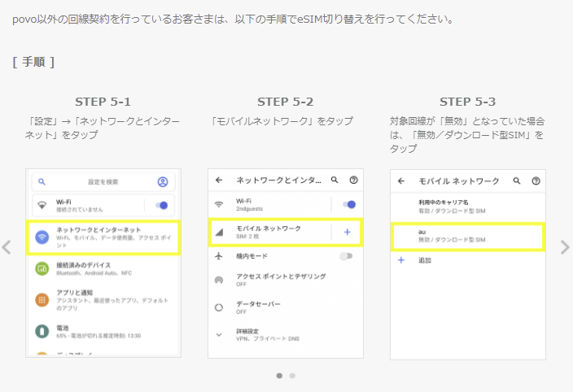
Task: Click search icon in モバイル ネットワーク header
Action: (517, 181)
